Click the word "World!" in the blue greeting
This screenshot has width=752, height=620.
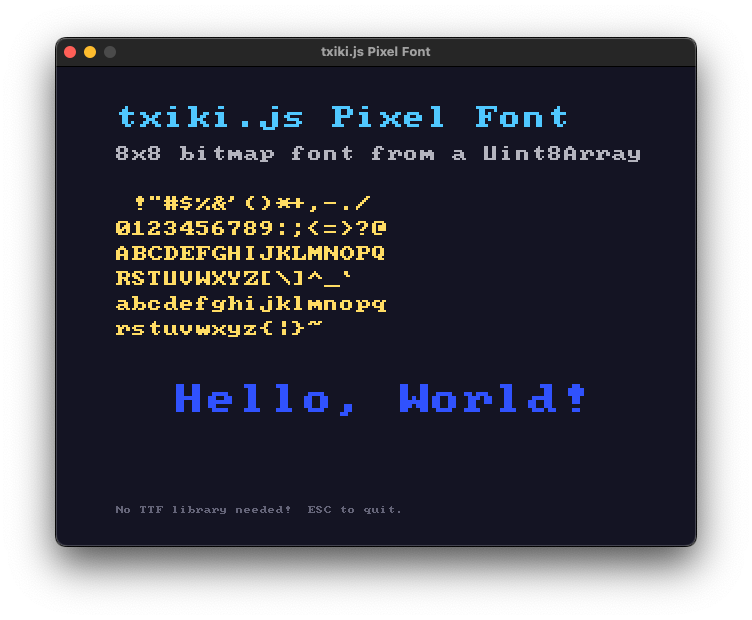click(493, 399)
